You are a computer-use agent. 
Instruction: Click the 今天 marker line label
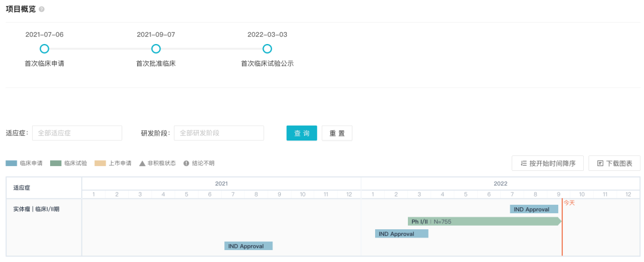pos(569,203)
